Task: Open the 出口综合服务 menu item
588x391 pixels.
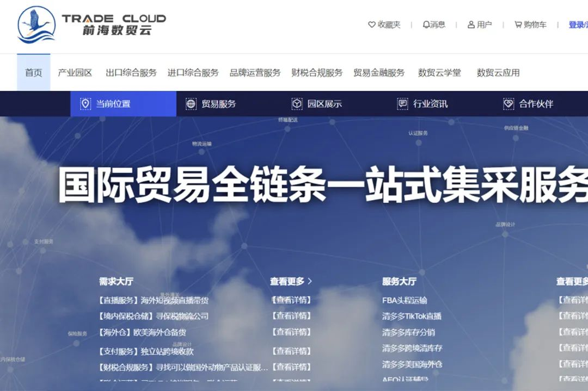Action: tap(131, 73)
